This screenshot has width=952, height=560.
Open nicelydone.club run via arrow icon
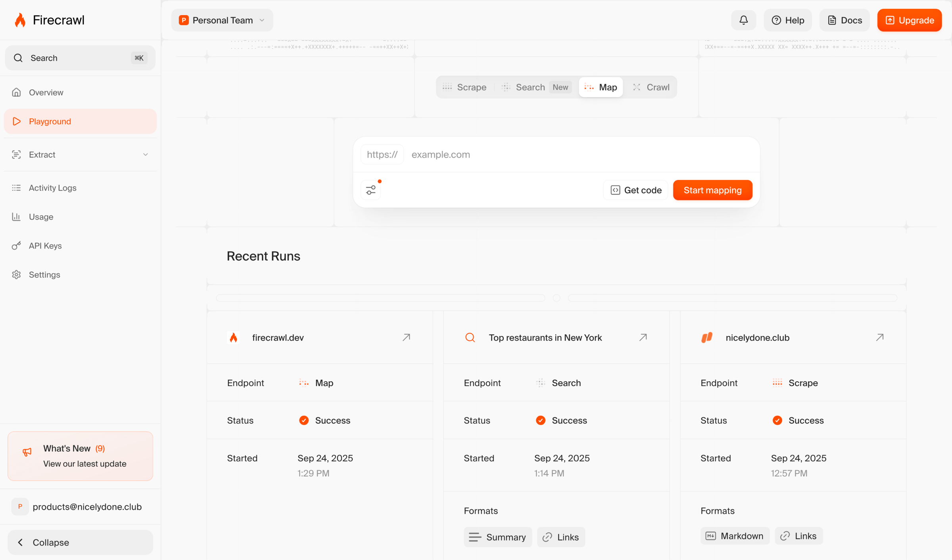(880, 337)
